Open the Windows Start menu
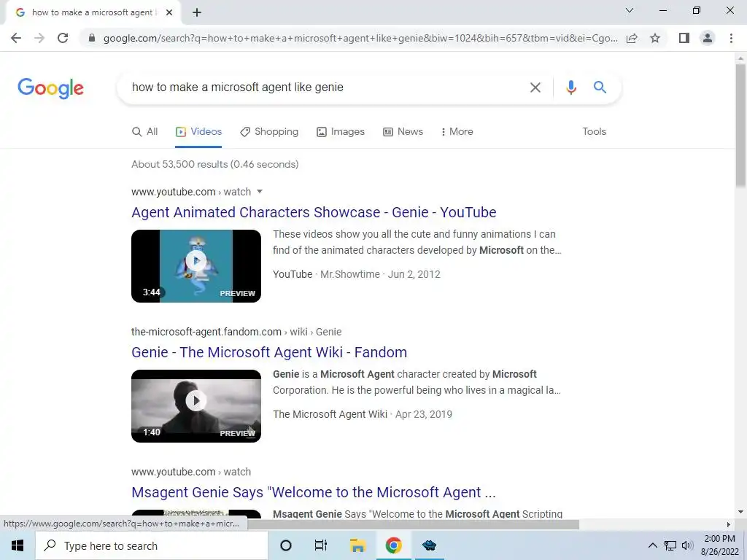The image size is (747, 560). (18, 545)
